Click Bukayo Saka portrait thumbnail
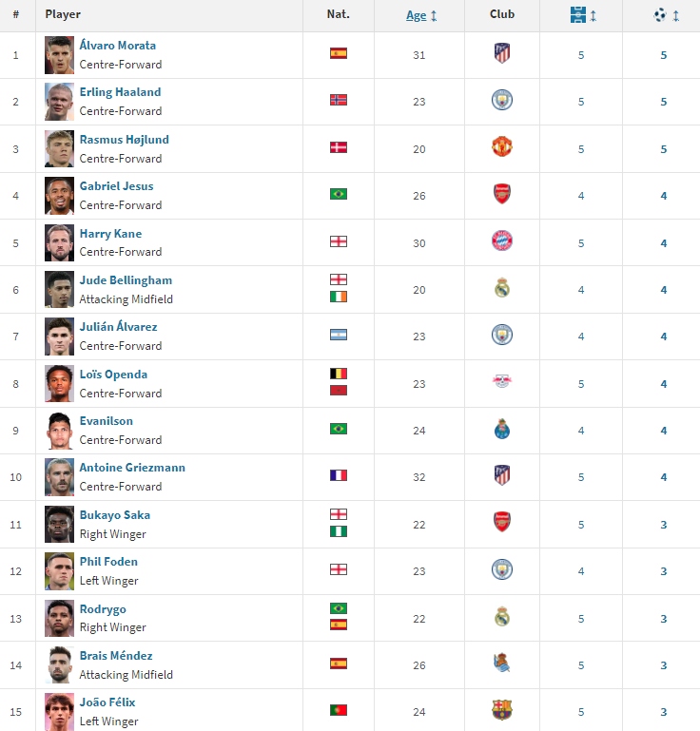Viewport: 700px width, 731px height. click(x=59, y=525)
